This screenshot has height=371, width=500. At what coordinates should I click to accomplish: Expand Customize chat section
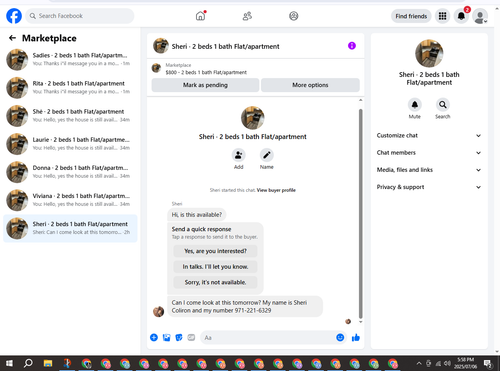429,135
